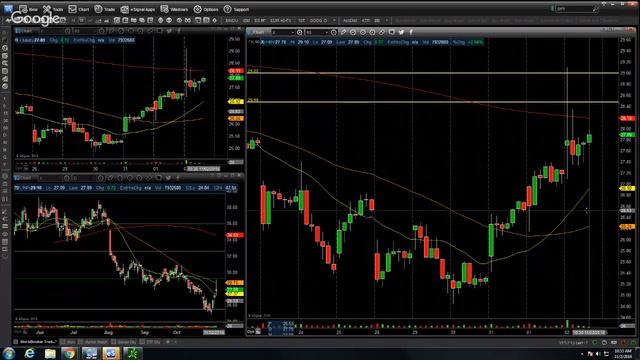
Task: Click the link icon in the right chart toolbar
Action: (382, 32)
